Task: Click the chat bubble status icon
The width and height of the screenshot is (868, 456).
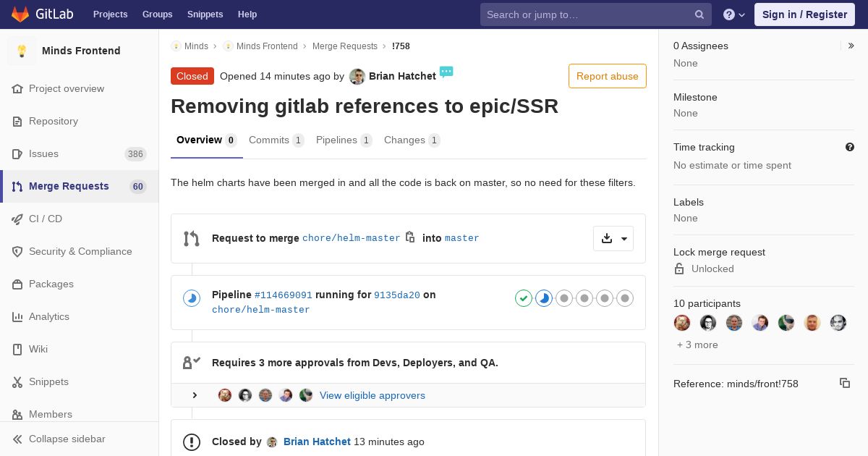Action: 446,72
